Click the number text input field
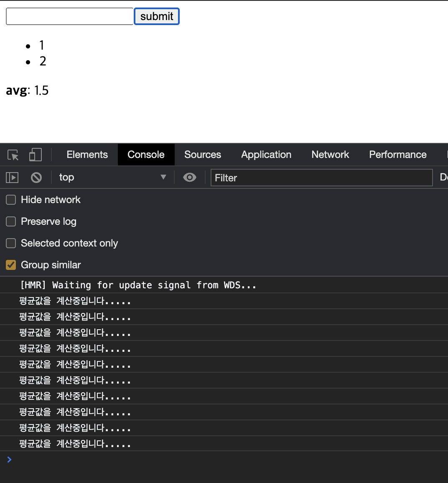448x483 pixels. pyautogui.click(x=70, y=16)
